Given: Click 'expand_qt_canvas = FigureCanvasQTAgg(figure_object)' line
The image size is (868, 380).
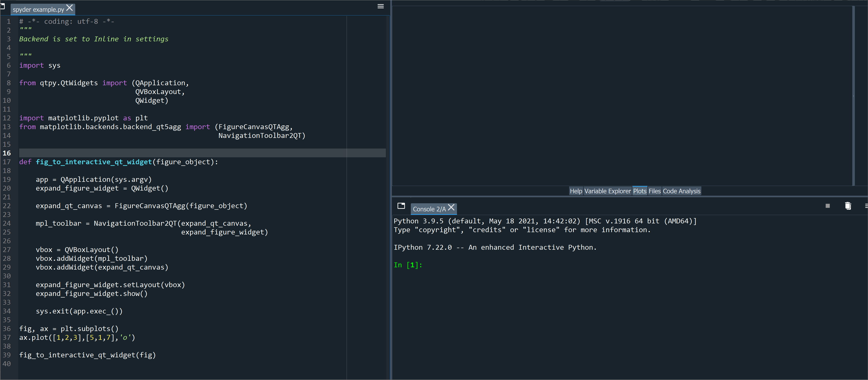Looking at the screenshot, I should pyautogui.click(x=141, y=206).
